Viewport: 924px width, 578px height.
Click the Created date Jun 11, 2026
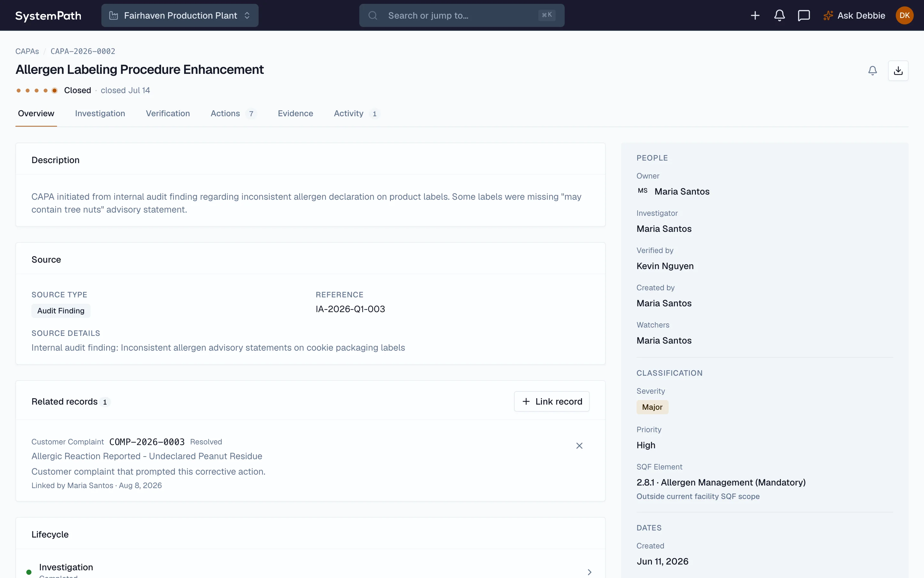coord(662,562)
